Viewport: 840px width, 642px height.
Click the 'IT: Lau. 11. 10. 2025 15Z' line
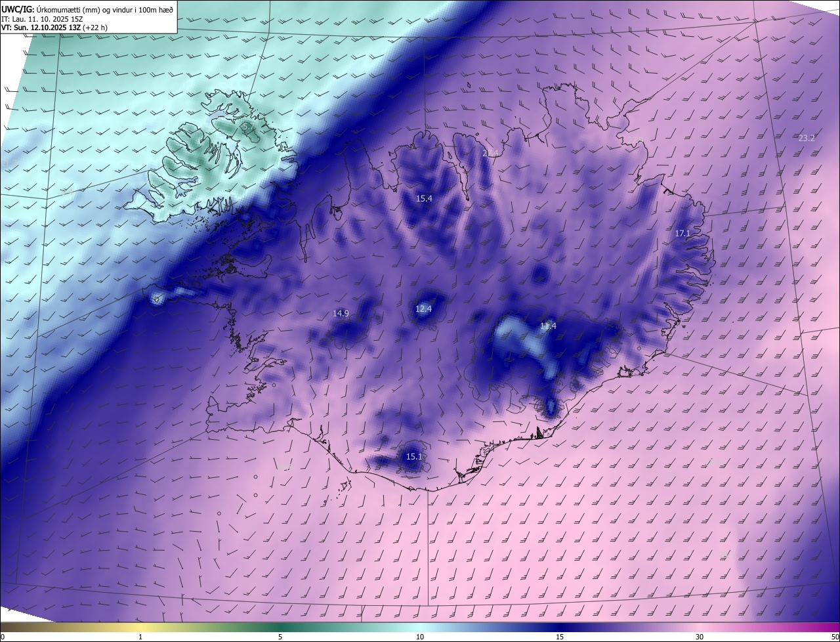43,19
